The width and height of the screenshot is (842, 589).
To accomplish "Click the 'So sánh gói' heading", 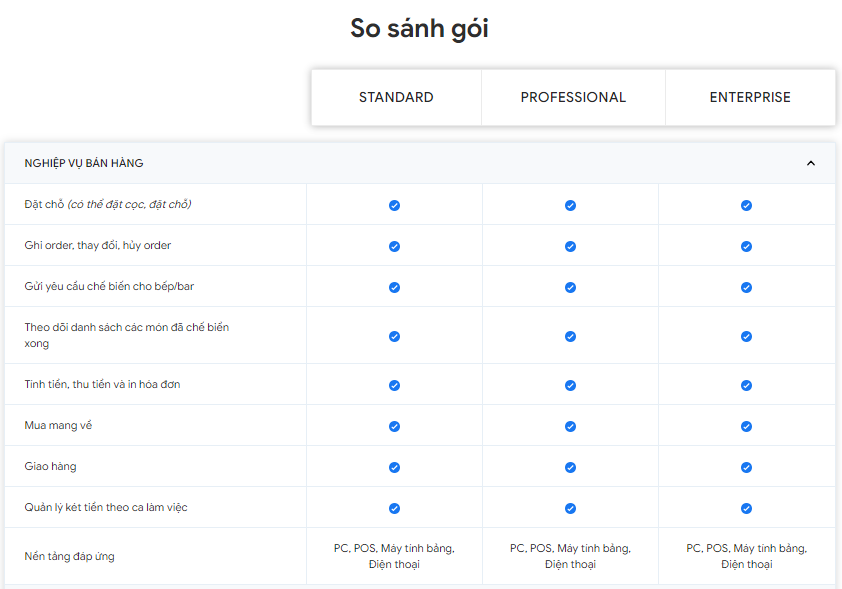I will [419, 28].
